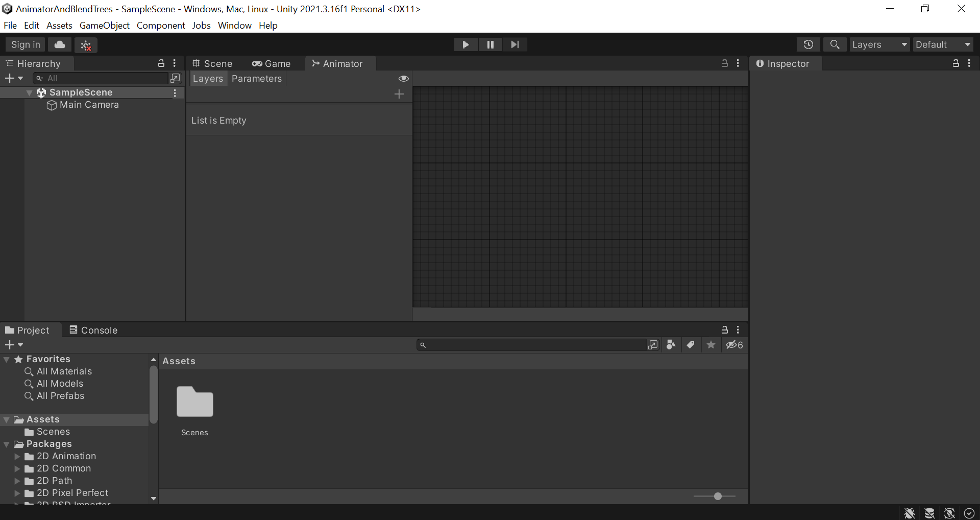Expand the 2D Animation package
Screen dimensions: 980x520
(x=17, y=456)
